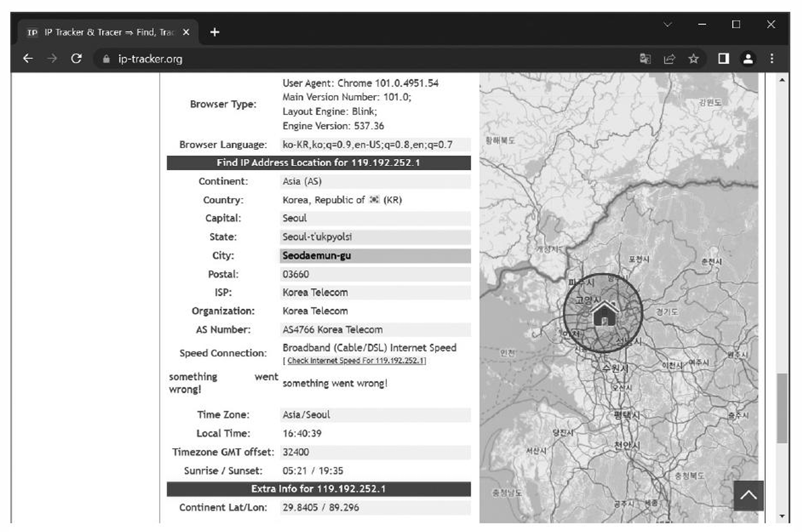Maximize the Chrome browser window

(736, 24)
